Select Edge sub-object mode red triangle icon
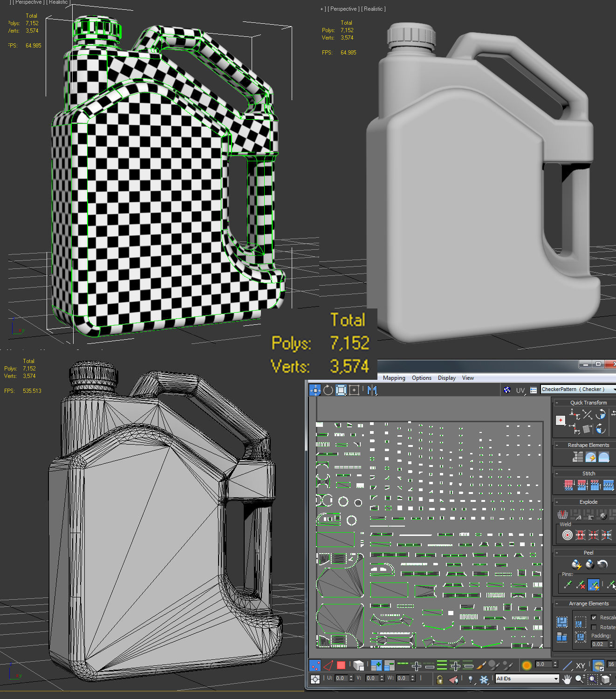The height and width of the screenshot is (699, 616). [329, 665]
